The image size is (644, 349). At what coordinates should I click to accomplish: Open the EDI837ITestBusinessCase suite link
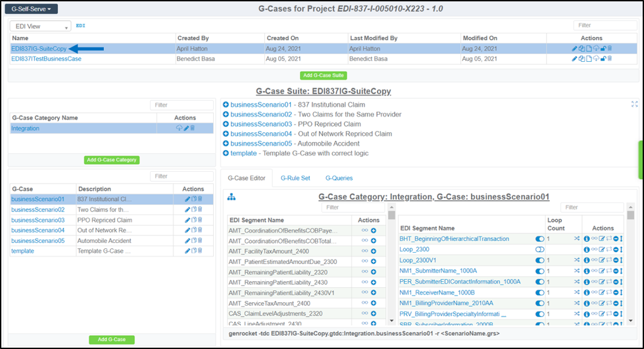point(47,59)
